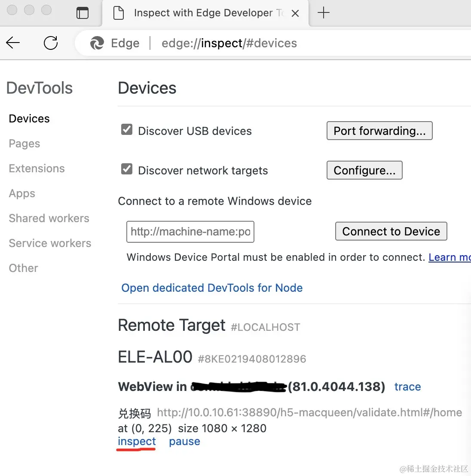Focus the machine-name URL input field
Image resolution: width=471 pixels, height=476 pixels.
[x=190, y=232]
